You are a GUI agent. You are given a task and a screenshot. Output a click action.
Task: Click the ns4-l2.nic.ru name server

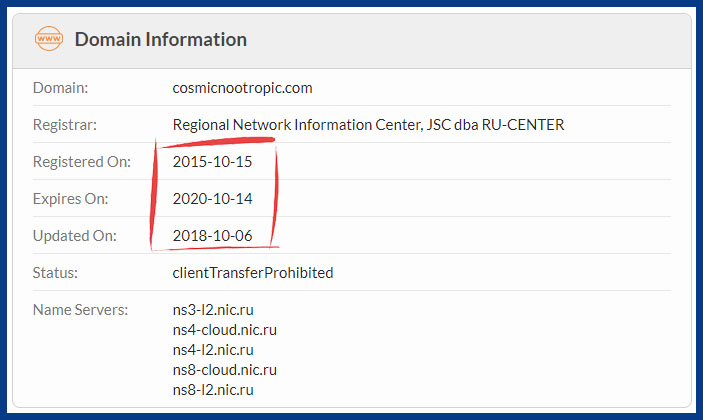213,350
